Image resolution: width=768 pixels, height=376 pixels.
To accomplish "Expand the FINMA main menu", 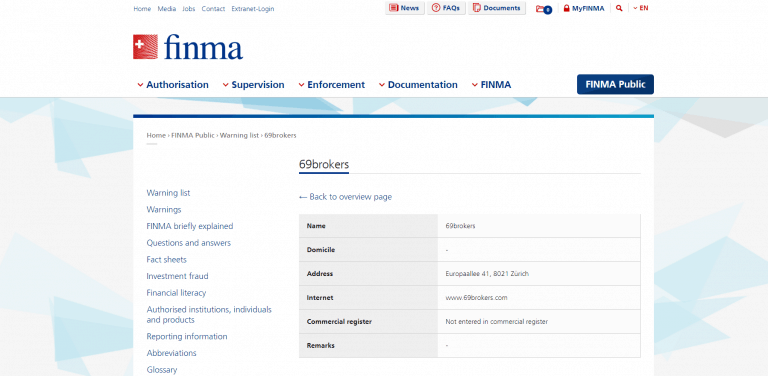I will [x=491, y=85].
